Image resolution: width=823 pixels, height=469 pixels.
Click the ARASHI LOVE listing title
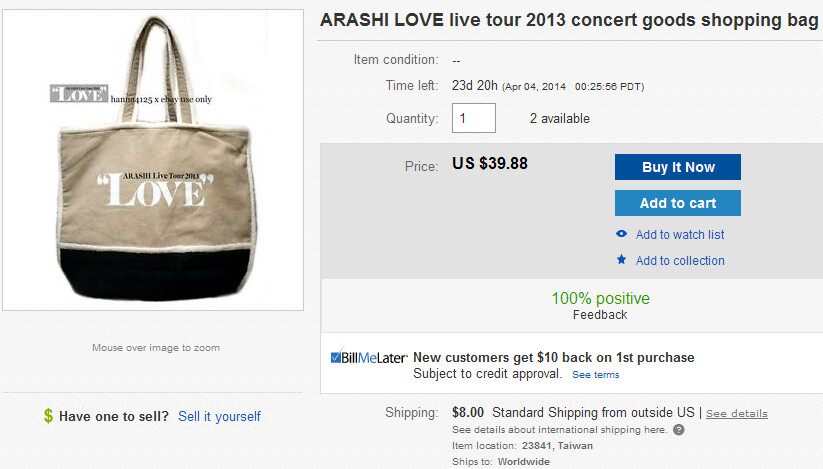[568, 20]
